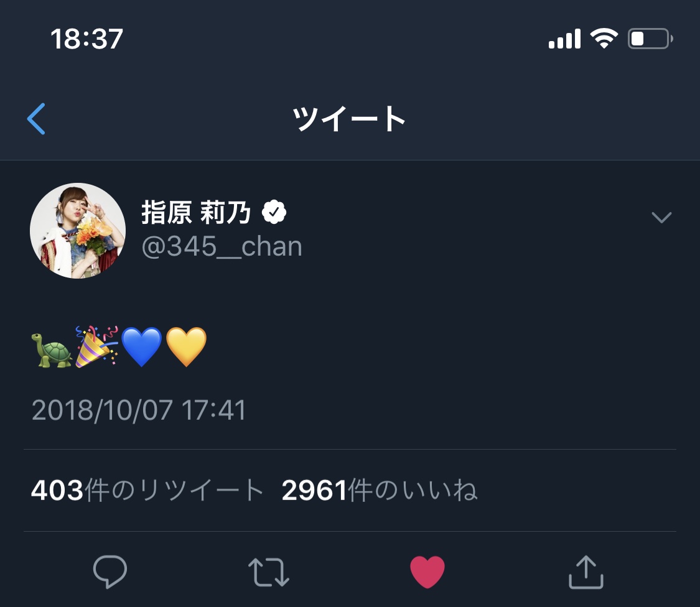Tap the party popper emoji
The image size is (700, 607).
click(96, 347)
